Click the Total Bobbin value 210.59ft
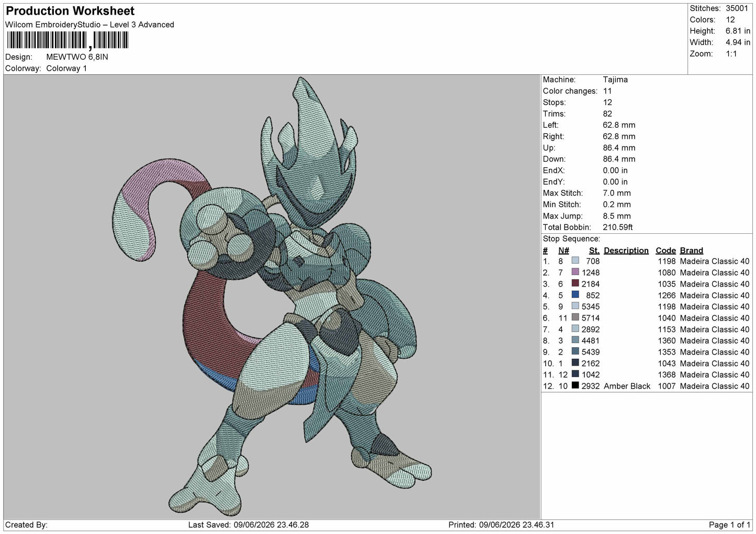This screenshot has height=534, width=756. [x=618, y=228]
